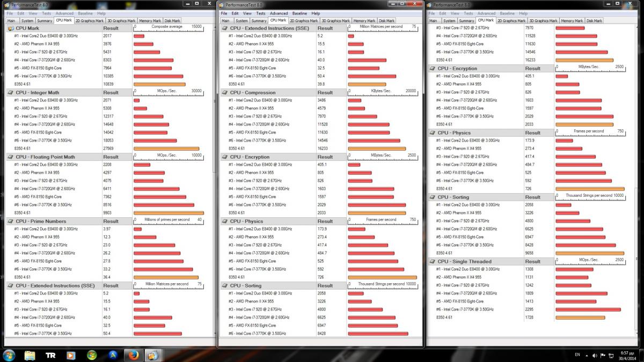Show hidden system tray icons arrow
644x362 pixels.
(x=587, y=355)
